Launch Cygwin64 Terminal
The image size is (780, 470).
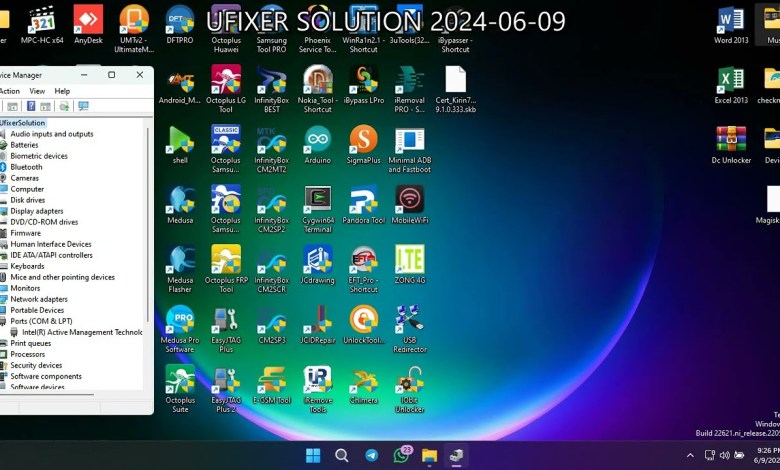coord(317,208)
